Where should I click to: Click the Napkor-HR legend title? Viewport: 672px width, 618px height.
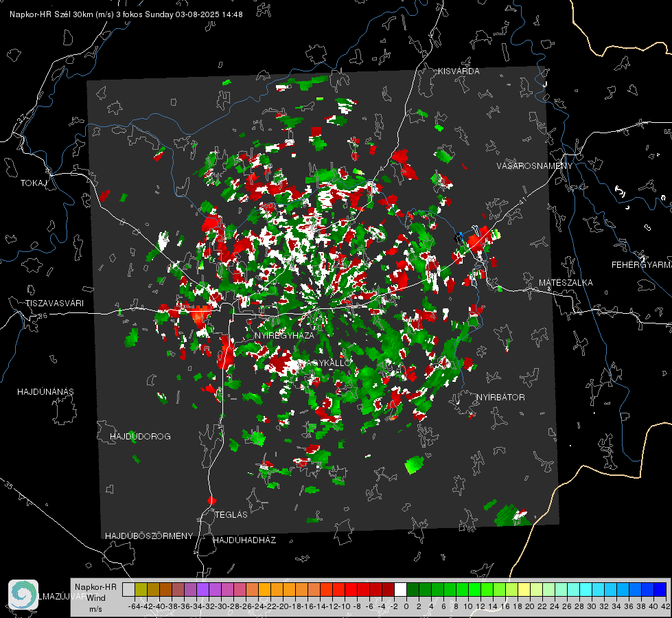point(95,587)
